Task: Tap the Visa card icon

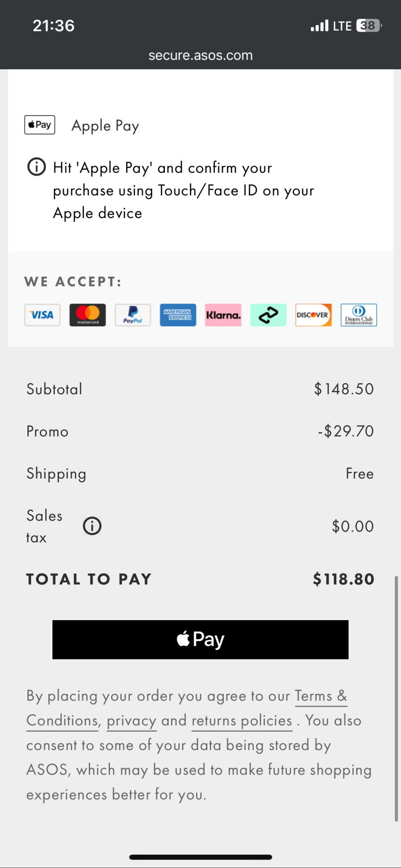Action: coord(43,315)
